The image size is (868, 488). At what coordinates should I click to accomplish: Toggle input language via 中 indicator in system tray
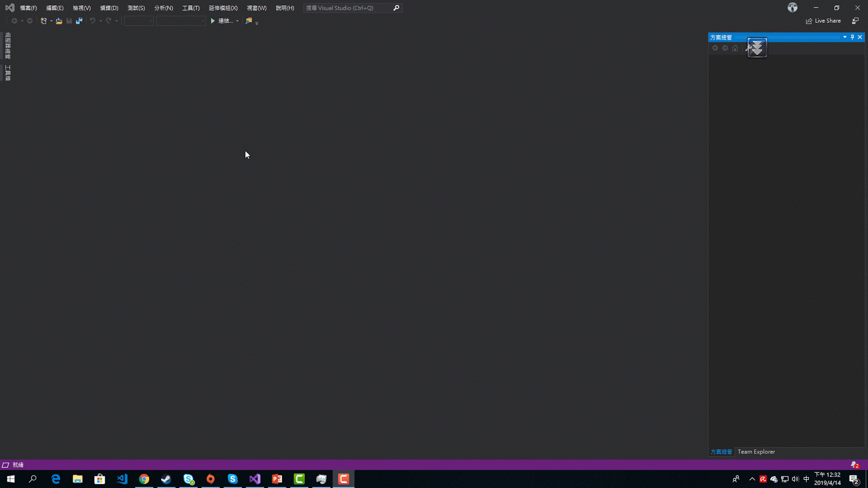[807, 479]
